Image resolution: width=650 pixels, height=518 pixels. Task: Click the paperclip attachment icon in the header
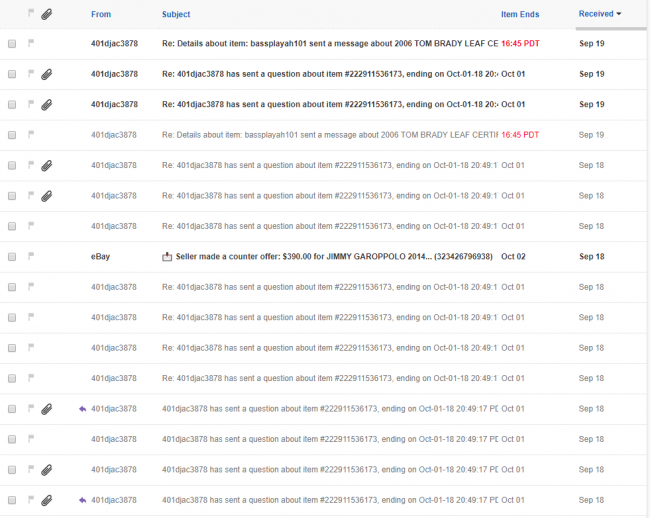(x=47, y=14)
